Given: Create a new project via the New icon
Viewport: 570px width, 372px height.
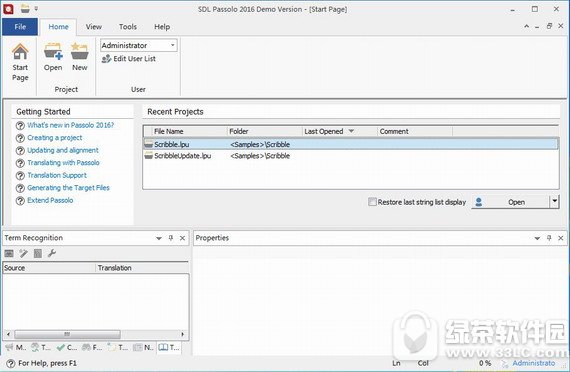Looking at the screenshot, I should coord(79,51).
